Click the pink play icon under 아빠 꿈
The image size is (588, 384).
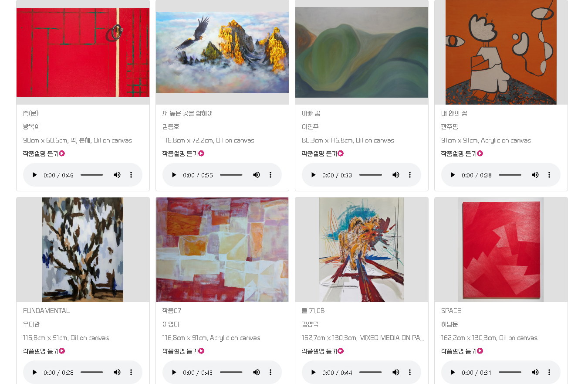click(341, 153)
